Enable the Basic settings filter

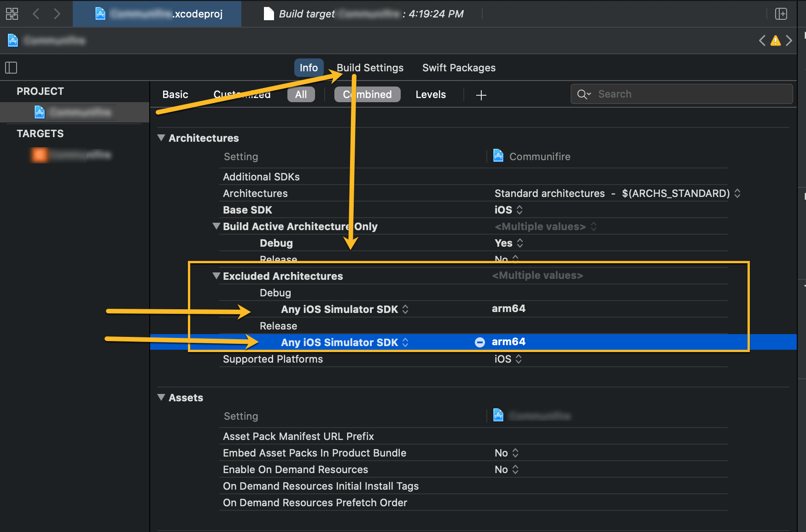click(x=175, y=94)
